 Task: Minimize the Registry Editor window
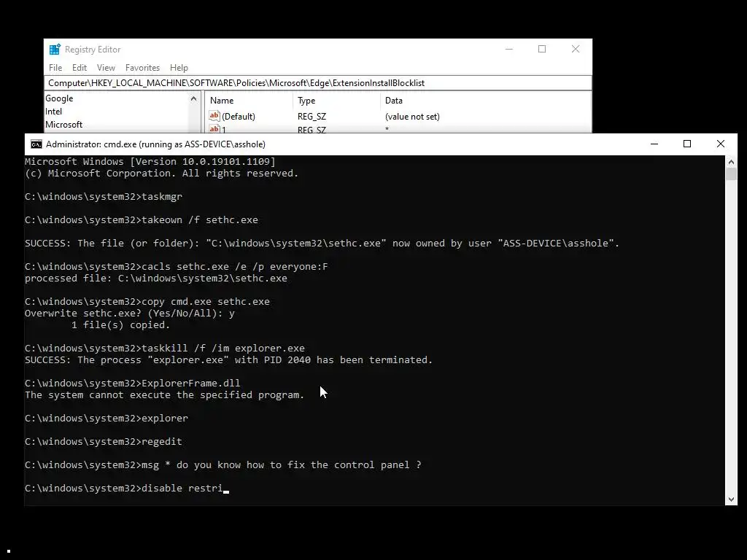[508, 49]
